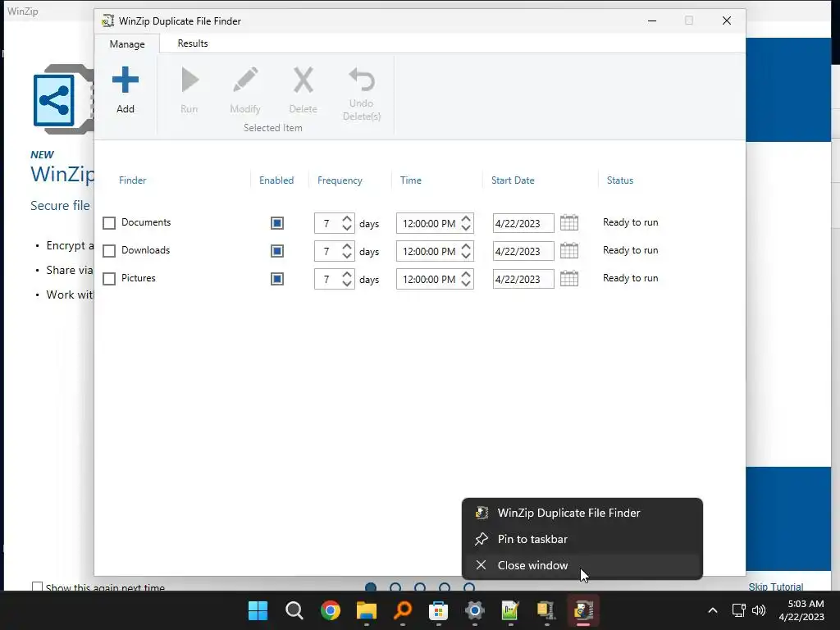Choose Pin to taskbar in context menu
Image resolution: width=840 pixels, height=630 pixels.
pos(582,539)
